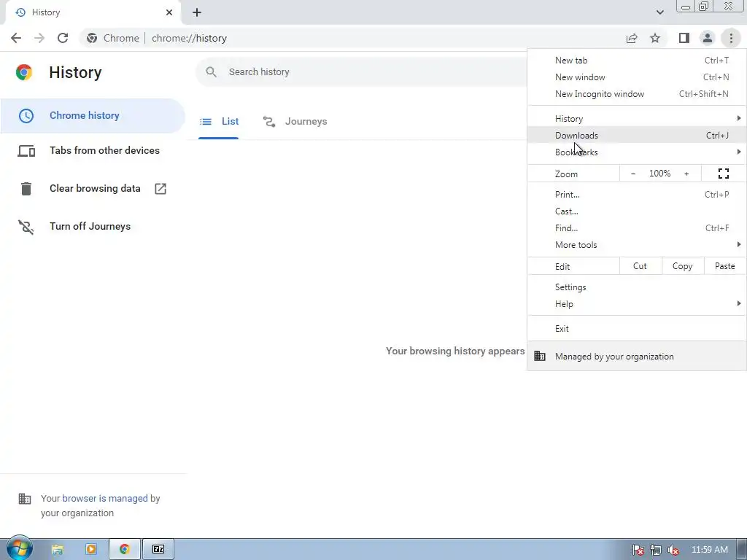Open Clear browsing data link
The height and width of the screenshot is (560, 747).
coord(93,189)
